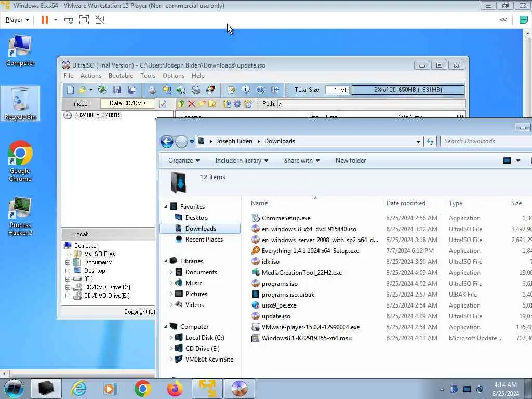Click the gear Properties icon in UltraISO image toolbar

pyautogui.click(x=237, y=104)
